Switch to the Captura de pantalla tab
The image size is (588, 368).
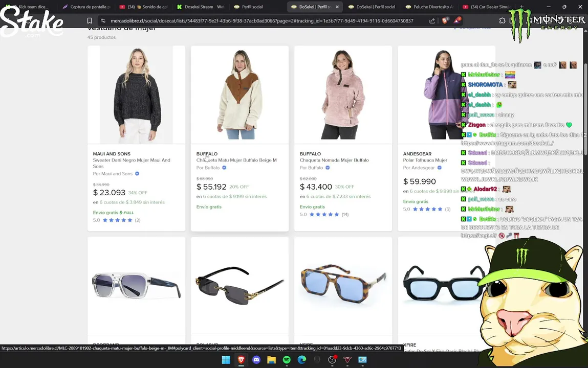[86, 7]
